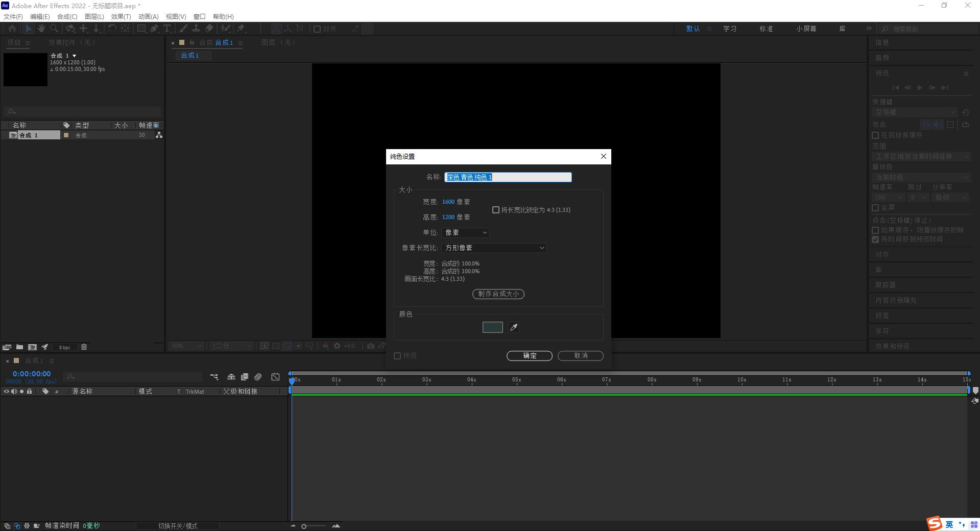The image size is (980, 531).
Task: Open the solid color swatch picker
Action: point(493,327)
